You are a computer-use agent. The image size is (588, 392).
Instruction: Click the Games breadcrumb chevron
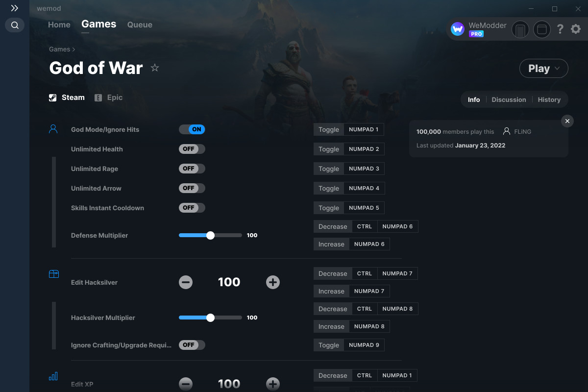pos(73,49)
